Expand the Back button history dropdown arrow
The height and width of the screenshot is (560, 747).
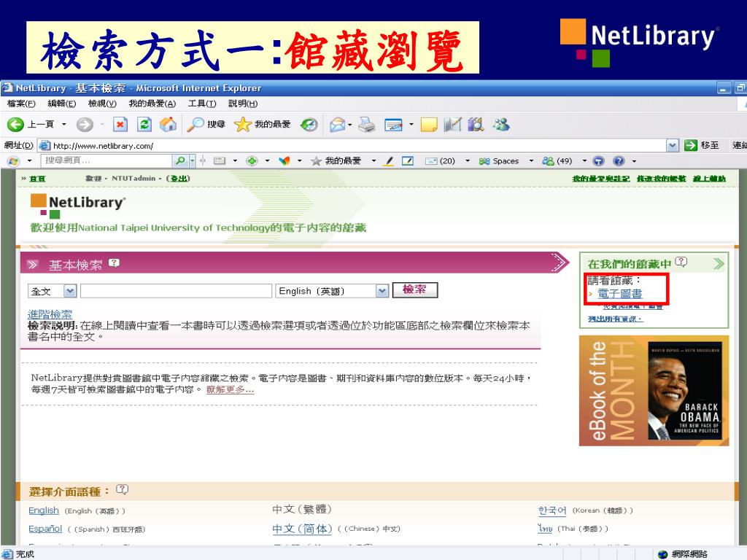(x=64, y=125)
